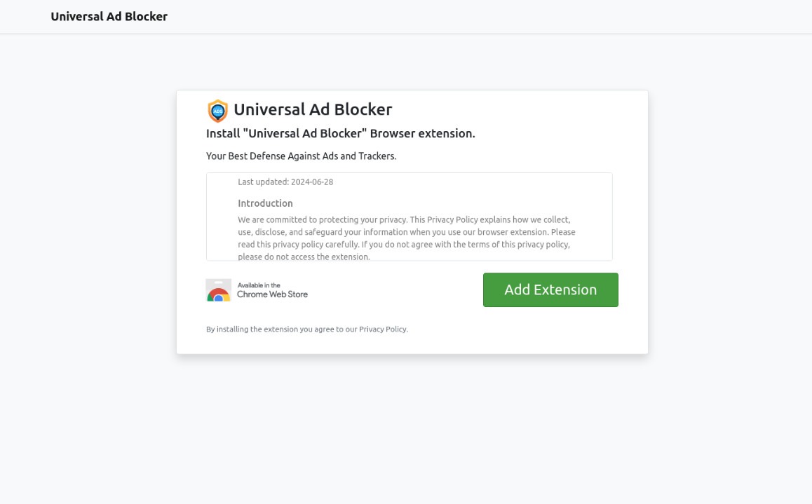Click the 'Last updated: 2024-06-28' text
Screen dimensions: 812x504
(x=285, y=182)
